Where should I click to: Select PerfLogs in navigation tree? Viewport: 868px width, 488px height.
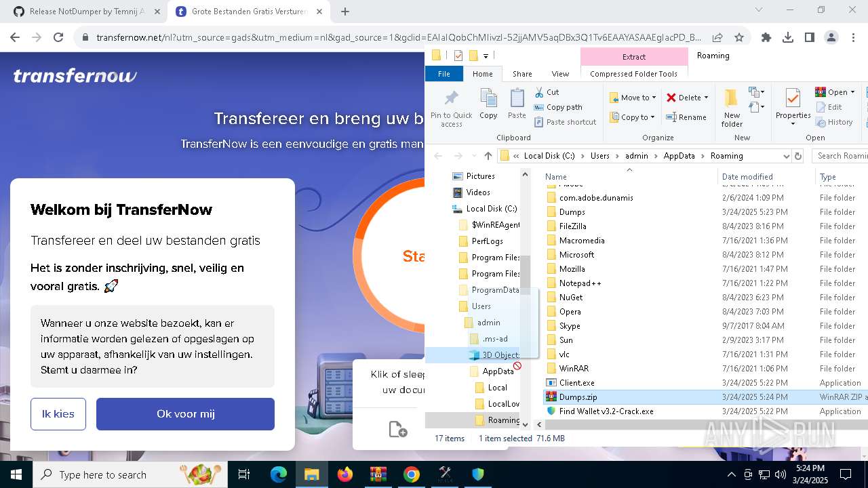pos(487,241)
